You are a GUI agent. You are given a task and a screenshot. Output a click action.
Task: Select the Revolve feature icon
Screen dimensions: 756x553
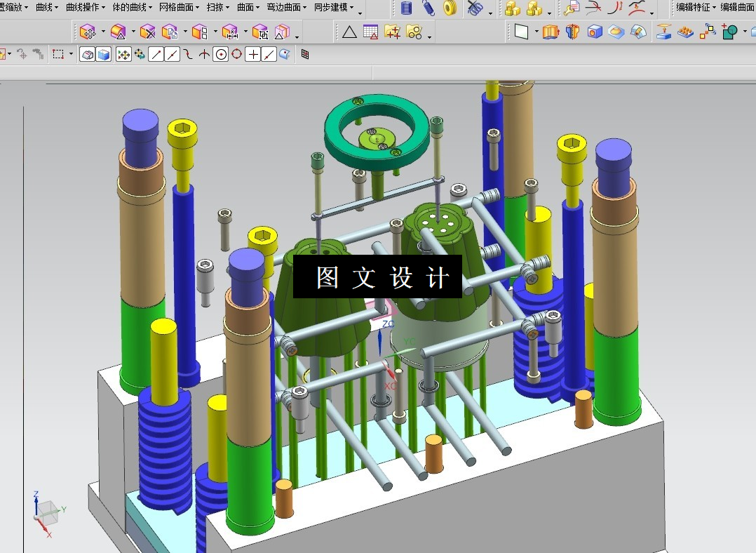pyautogui.click(x=572, y=32)
